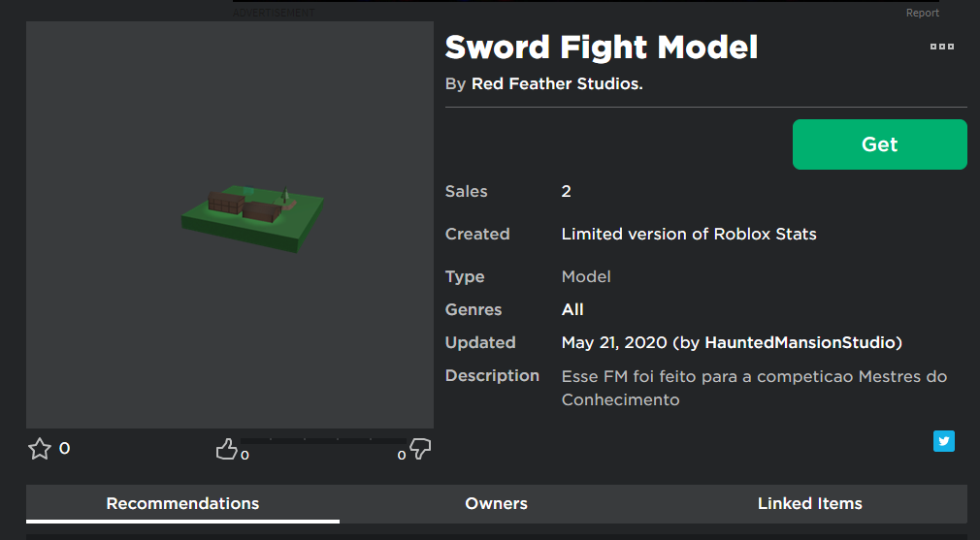Select the Recommendations tab

[182, 504]
